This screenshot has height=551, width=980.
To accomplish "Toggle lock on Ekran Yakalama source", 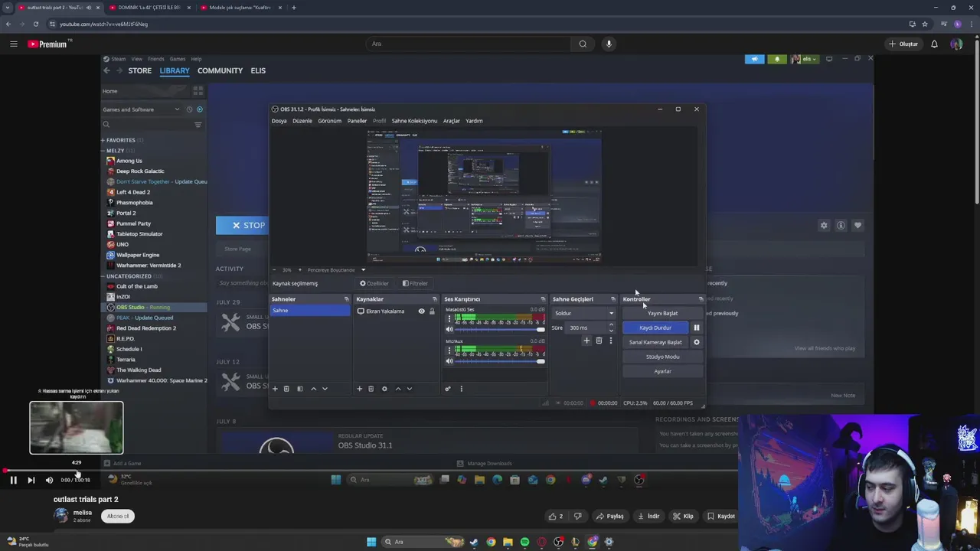I will pyautogui.click(x=432, y=311).
